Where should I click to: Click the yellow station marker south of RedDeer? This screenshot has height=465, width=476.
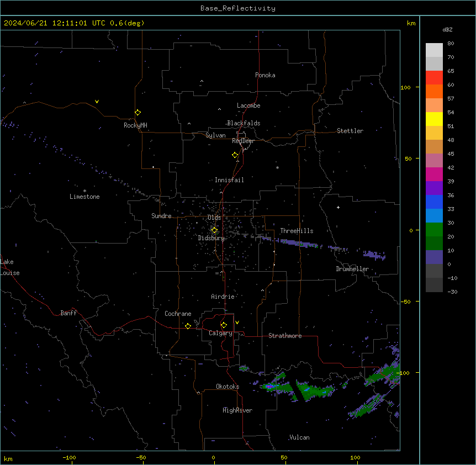pyautogui.click(x=235, y=155)
